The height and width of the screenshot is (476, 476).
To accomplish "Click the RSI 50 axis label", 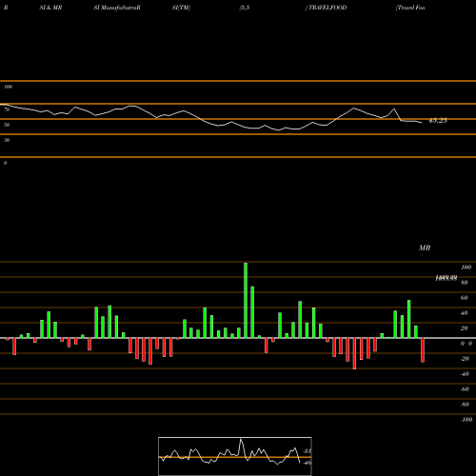I will 7,125.
